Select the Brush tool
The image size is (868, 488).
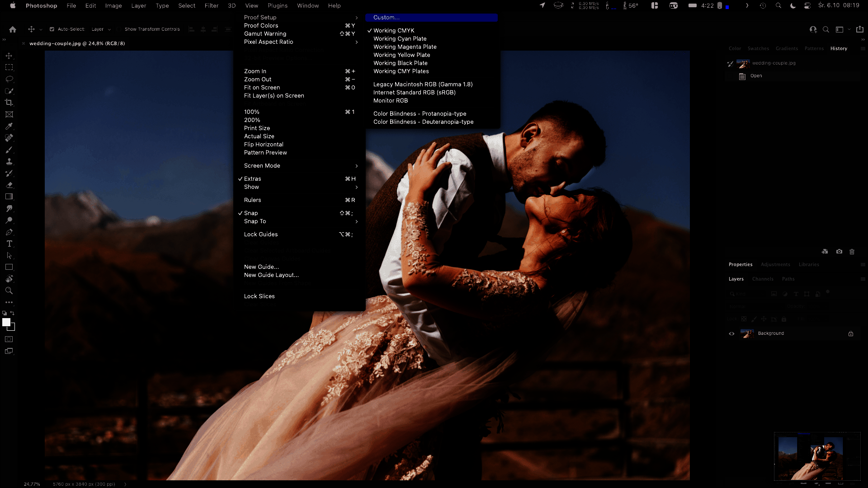[x=9, y=150]
